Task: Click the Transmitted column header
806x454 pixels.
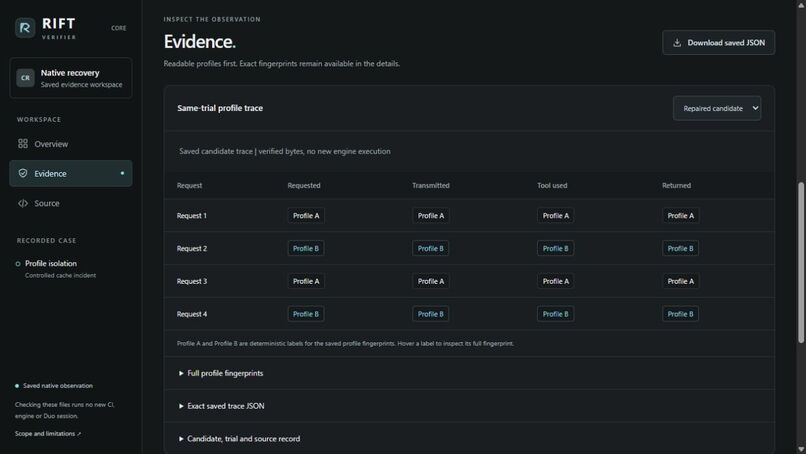Action: [431, 186]
